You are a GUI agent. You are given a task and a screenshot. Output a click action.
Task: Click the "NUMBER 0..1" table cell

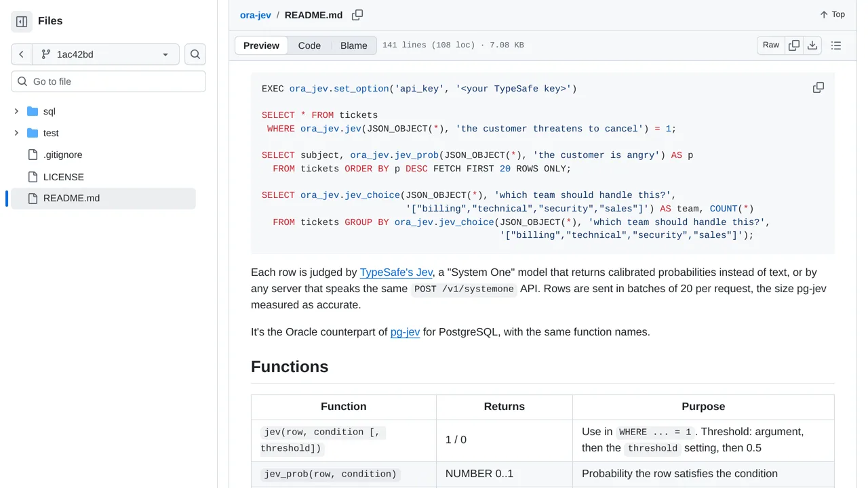pyautogui.click(x=505, y=474)
